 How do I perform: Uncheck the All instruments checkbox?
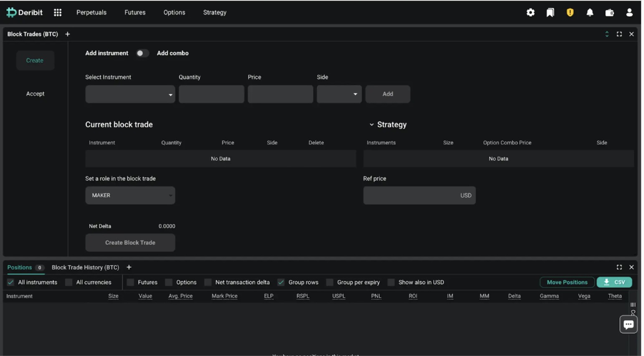10,282
